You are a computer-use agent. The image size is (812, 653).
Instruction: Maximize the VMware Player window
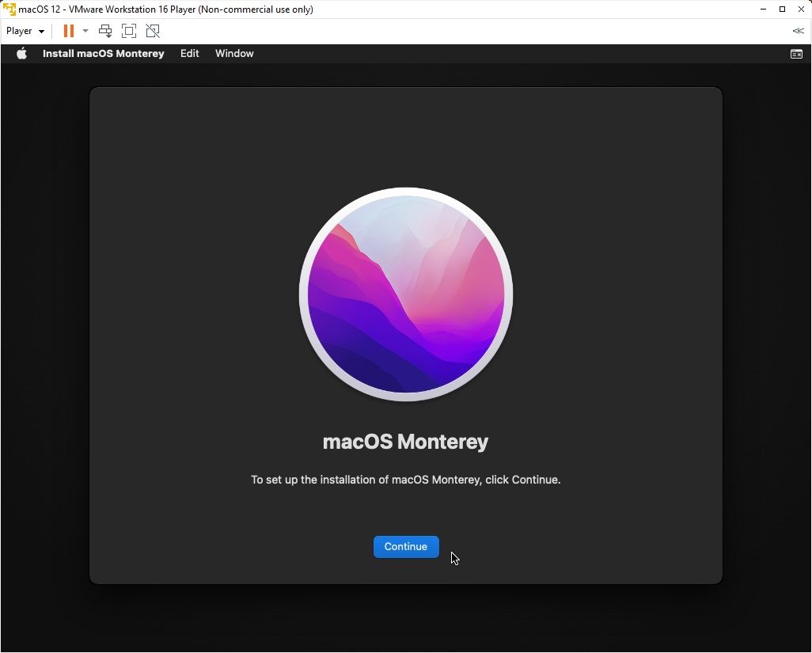click(782, 9)
